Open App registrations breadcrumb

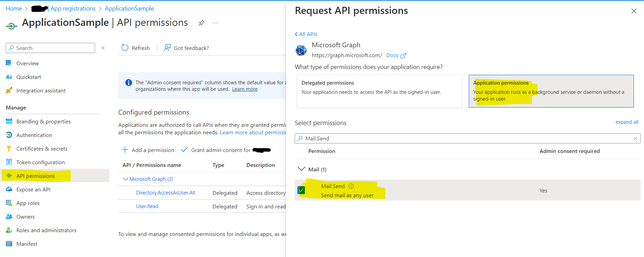click(x=73, y=8)
